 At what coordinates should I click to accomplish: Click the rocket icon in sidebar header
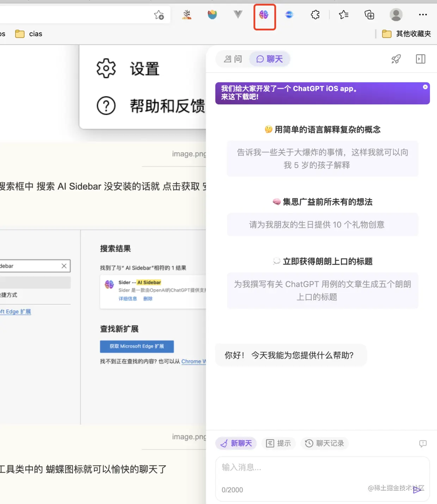pos(396,59)
